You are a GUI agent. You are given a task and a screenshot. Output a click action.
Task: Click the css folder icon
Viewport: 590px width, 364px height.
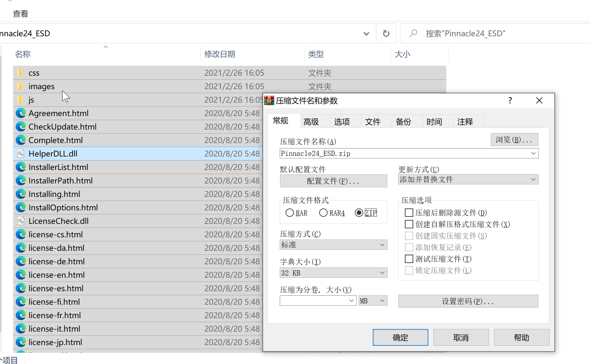pos(20,73)
